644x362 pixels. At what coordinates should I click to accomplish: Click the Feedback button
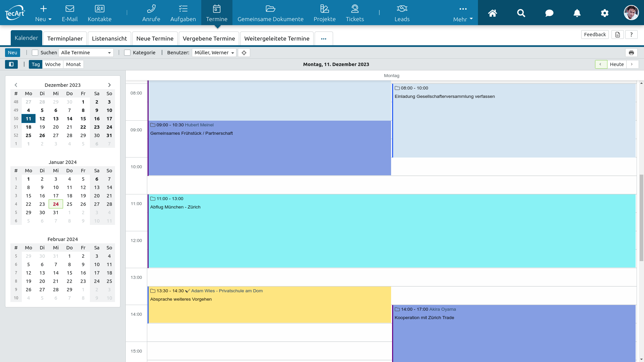point(595,35)
